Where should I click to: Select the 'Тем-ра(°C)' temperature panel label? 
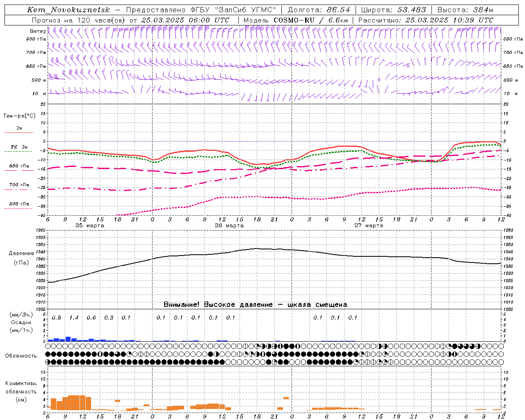coord(19,116)
